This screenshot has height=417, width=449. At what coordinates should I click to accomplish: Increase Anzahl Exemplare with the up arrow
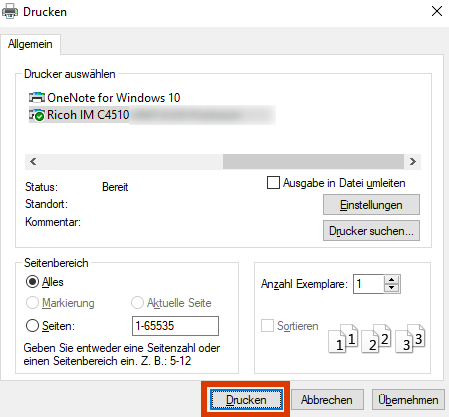point(392,280)
